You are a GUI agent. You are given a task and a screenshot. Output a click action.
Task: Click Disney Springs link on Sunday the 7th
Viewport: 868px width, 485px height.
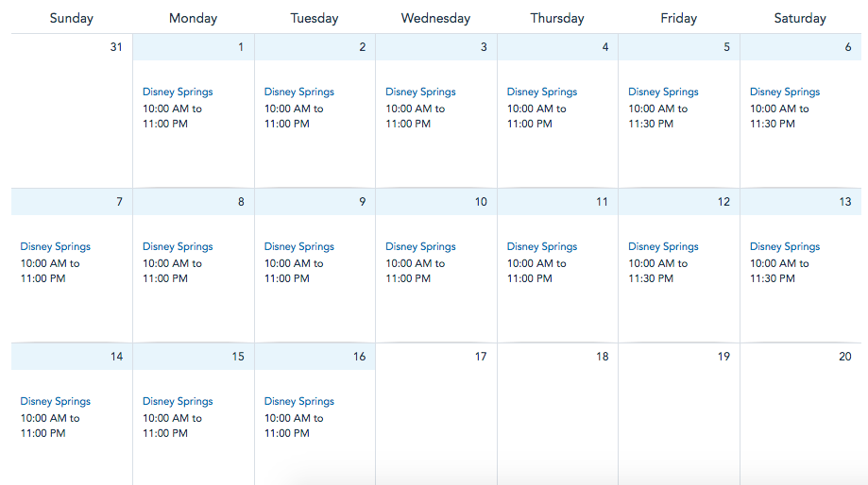click(x=56, y=246)
